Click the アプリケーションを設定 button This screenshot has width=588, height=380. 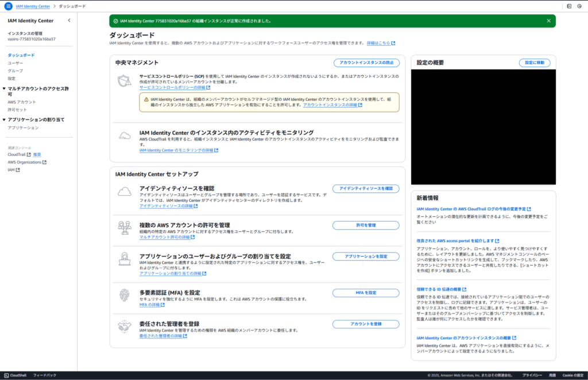click(x=366, y=257)
